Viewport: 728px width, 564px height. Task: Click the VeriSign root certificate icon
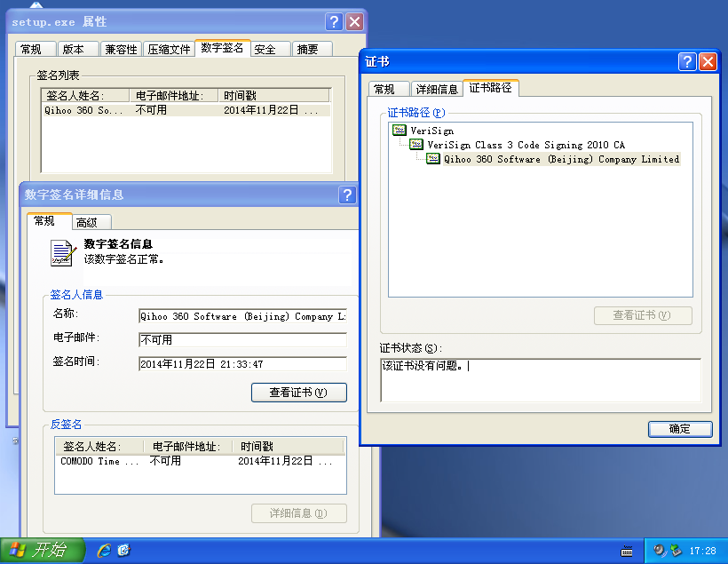click(400, 130)
